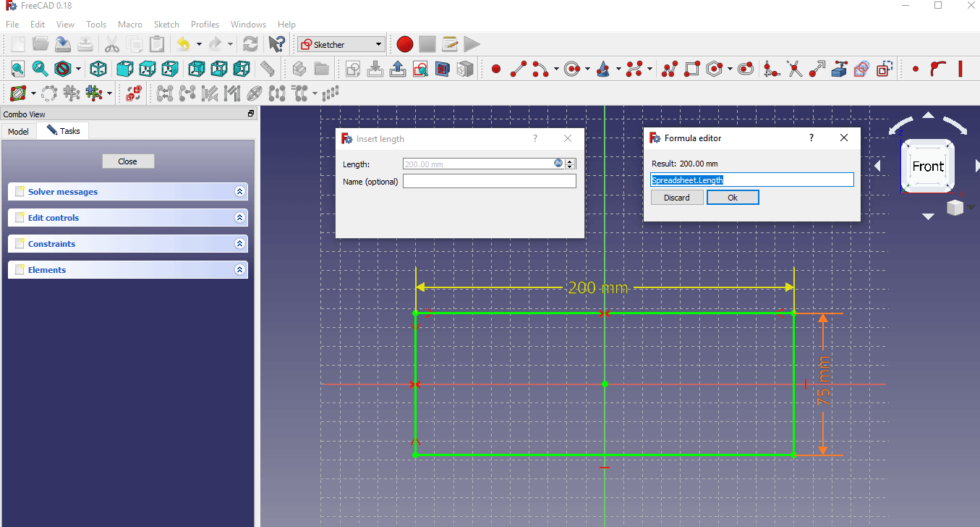Select the Create Point tool
Image resolution: width=980 pixels, height=527 pixels.
point(496,69)
